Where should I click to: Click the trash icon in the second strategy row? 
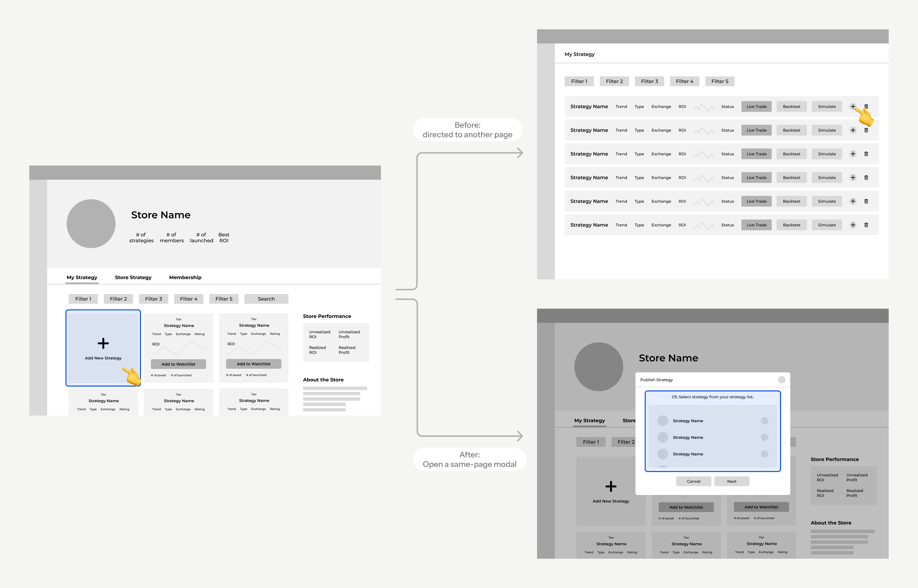click(866, 130)
